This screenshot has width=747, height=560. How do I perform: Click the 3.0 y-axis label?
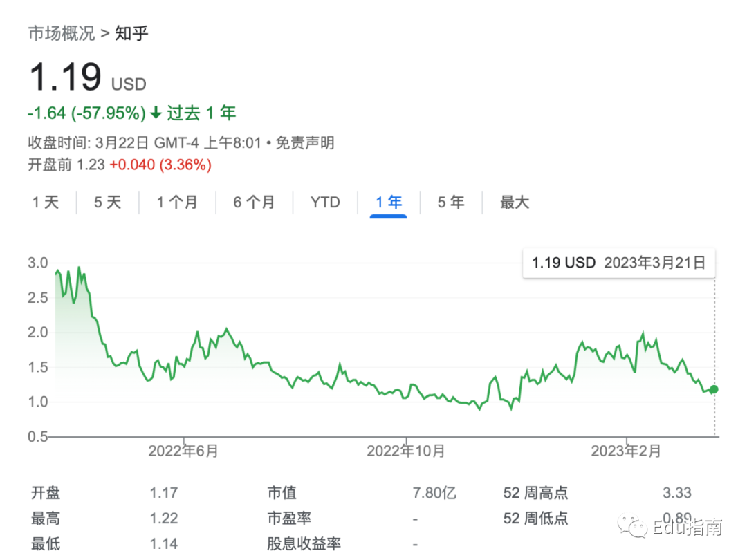click(x=37, y=263)
